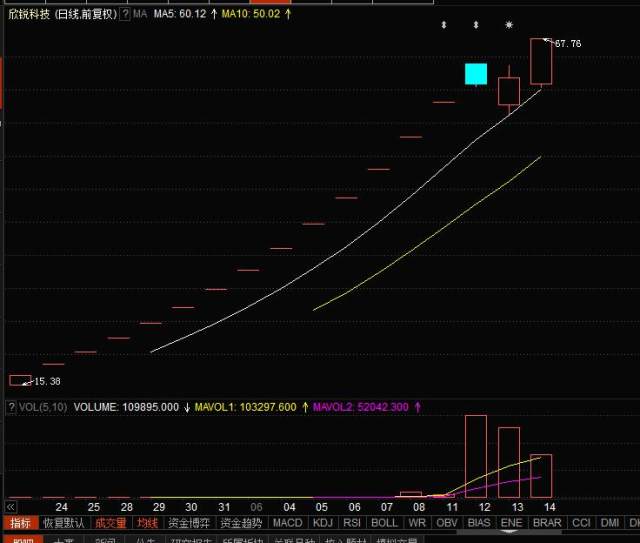Click the help icon beside MA indicator

click(125, 16)
